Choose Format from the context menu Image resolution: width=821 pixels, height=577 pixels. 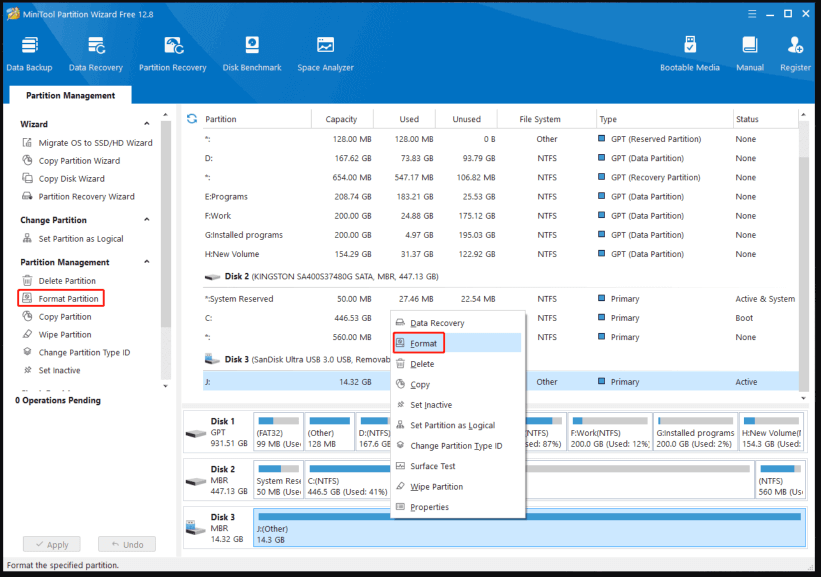[x=424, y=343]
